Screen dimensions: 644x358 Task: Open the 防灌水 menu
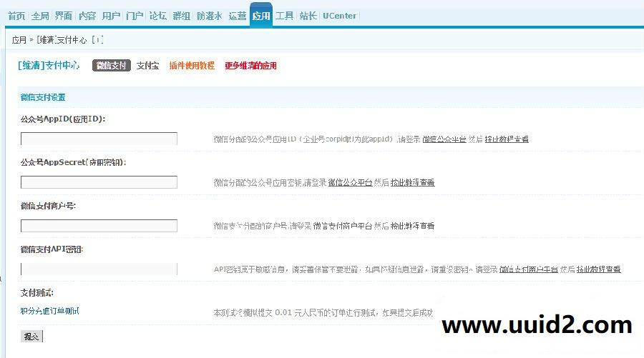click(209, 16)
